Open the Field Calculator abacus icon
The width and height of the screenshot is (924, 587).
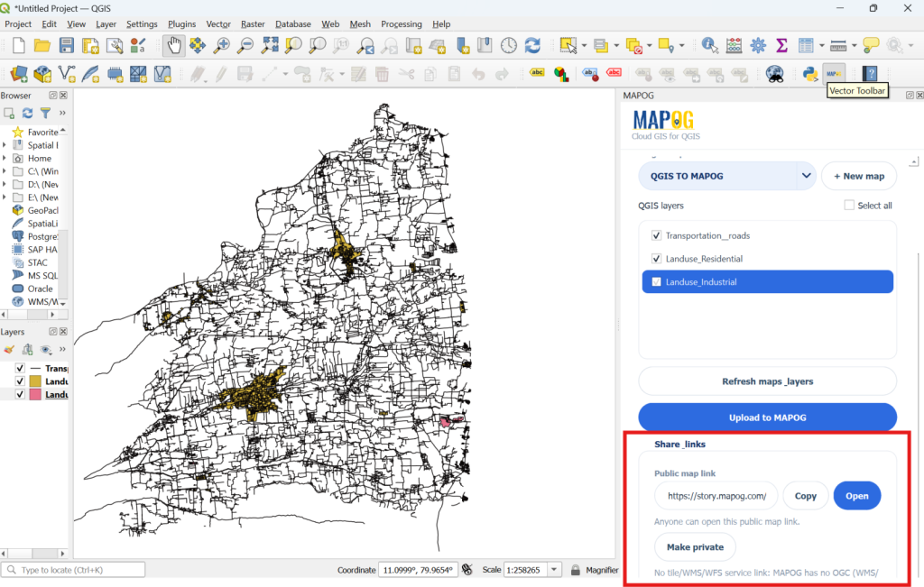pyautogui.click(x=734, y=45)
